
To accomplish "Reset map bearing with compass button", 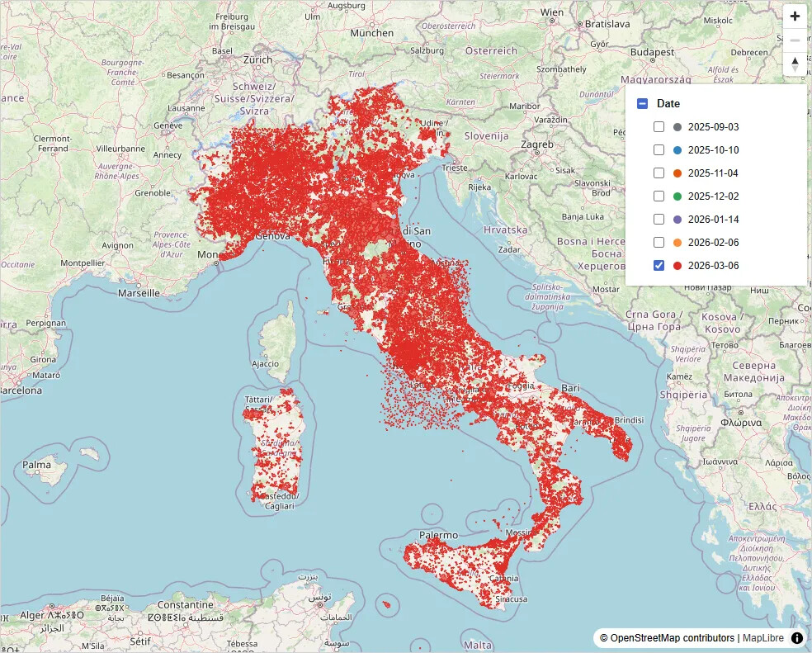I will pos(795,63).
